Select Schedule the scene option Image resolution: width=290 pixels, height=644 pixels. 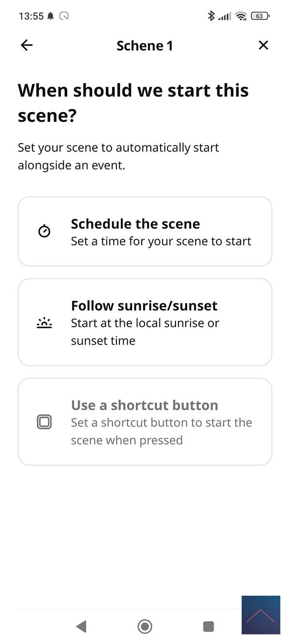tap(145, 231)
